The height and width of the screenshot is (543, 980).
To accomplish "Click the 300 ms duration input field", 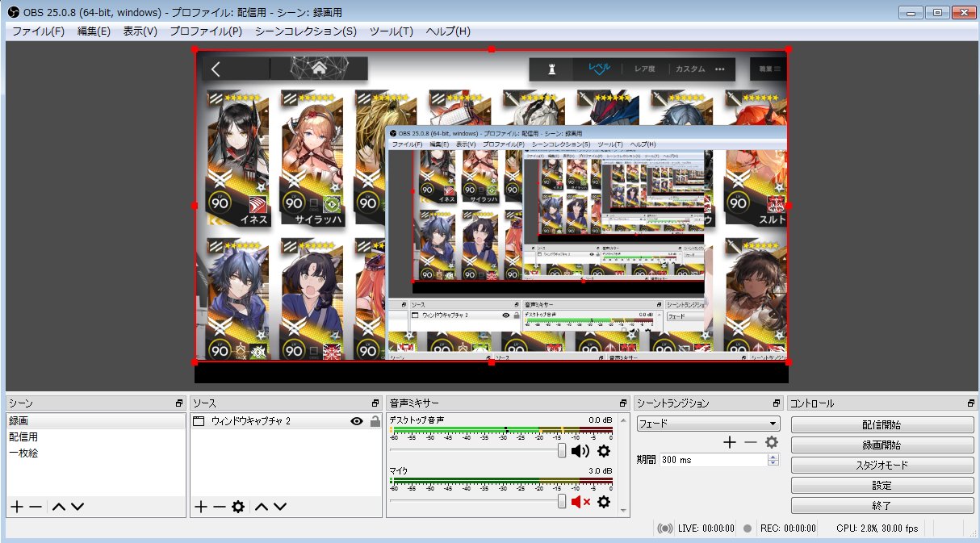I will [x=713, y=460].
